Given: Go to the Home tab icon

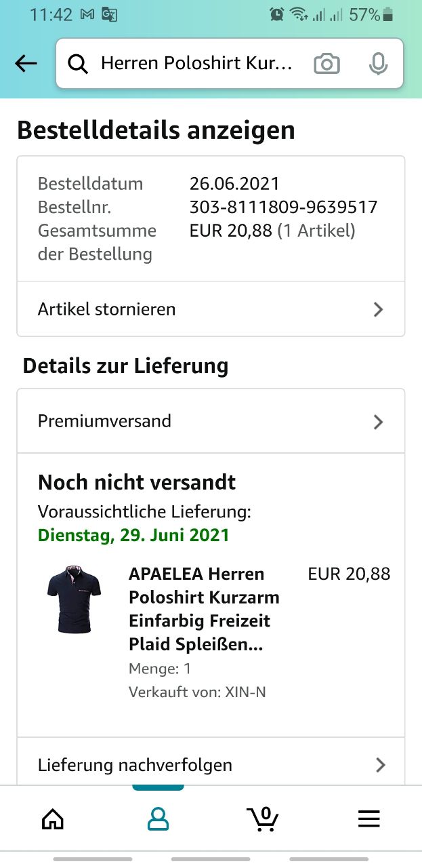Looking at the screenshot, I should coord(53,818).
